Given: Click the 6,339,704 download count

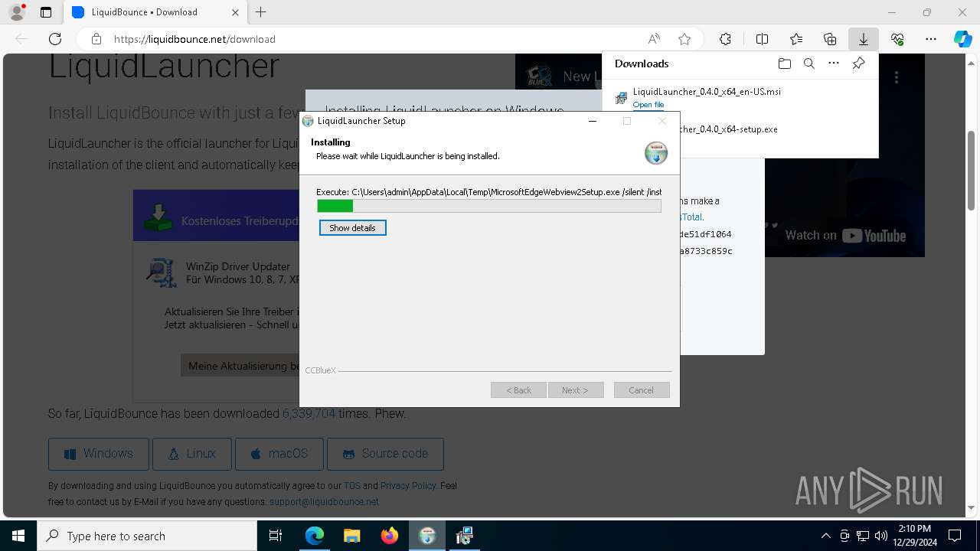Looking at the screenshot, I should pos(309,413).
